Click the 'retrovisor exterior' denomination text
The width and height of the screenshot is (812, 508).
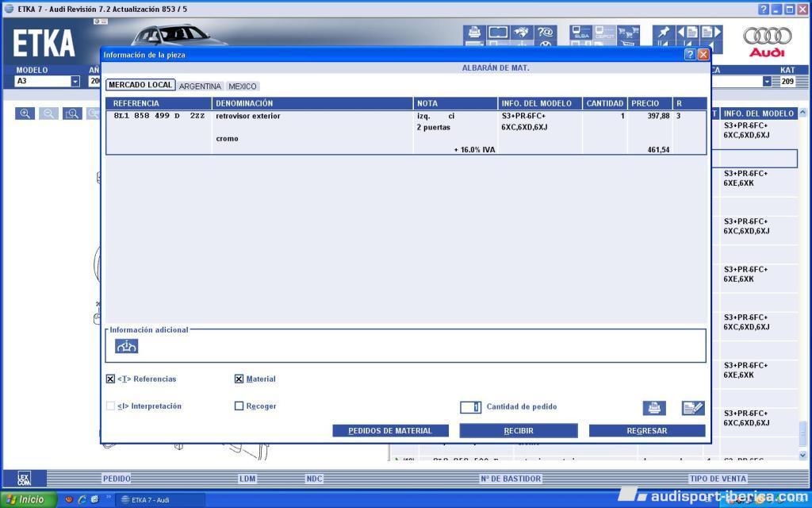point(248,116)
